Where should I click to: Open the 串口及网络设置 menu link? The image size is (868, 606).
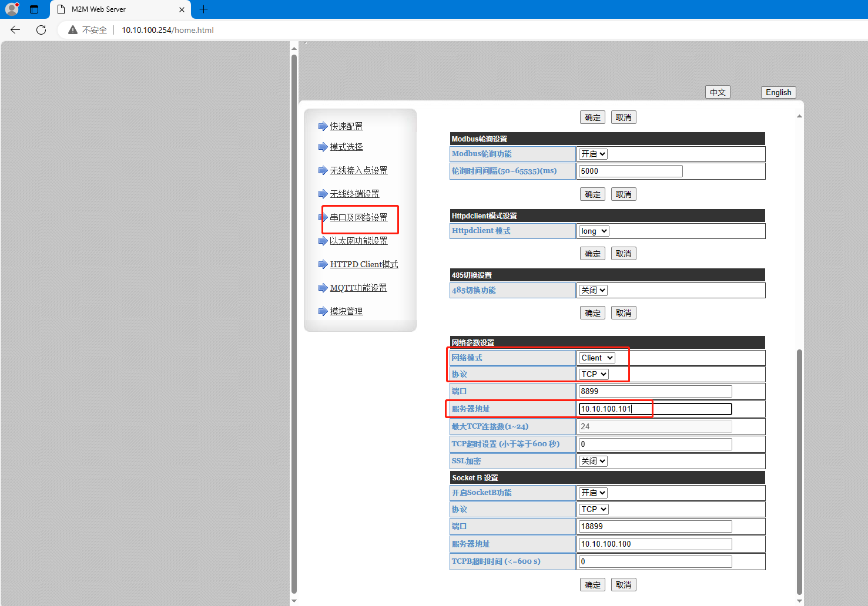358,217
